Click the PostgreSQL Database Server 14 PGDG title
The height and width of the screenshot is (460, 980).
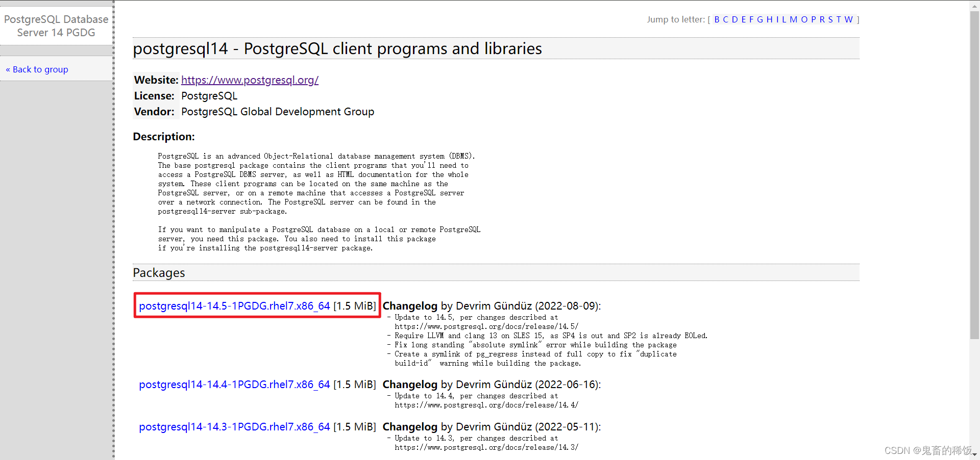56,26
